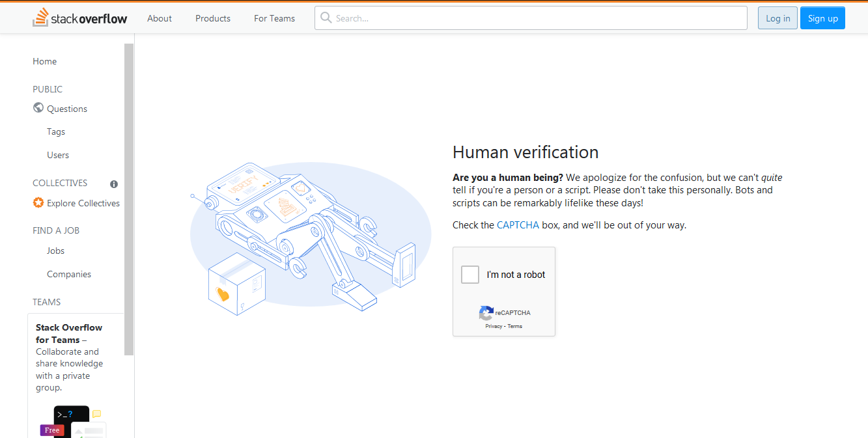Click the Questions globe icon
868x438 pixels.
click(x=38, y=108)
